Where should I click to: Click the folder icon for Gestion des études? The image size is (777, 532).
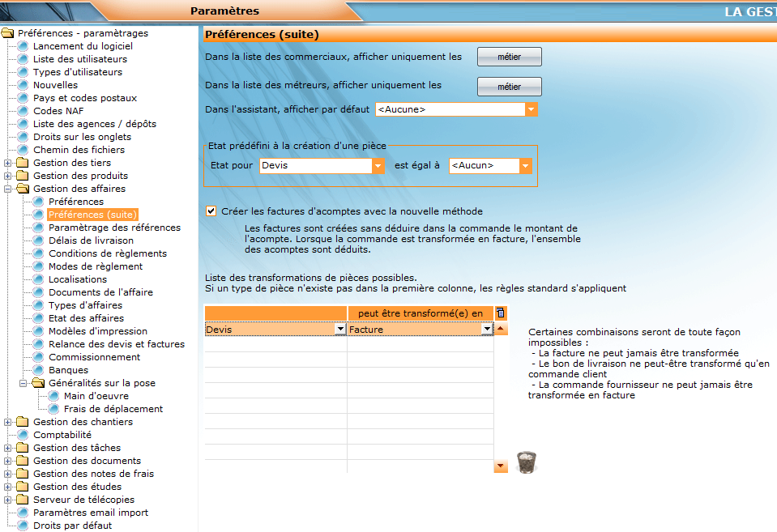(23, 487)
